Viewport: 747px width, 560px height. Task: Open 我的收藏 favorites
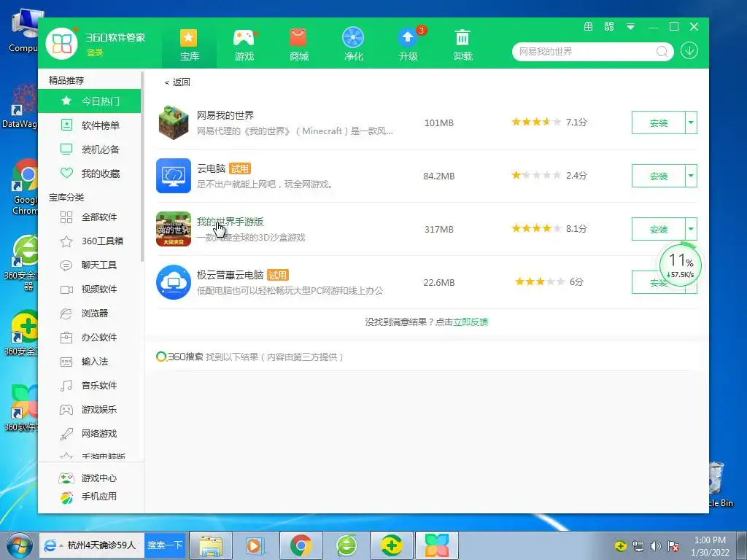tap(89, 174)
